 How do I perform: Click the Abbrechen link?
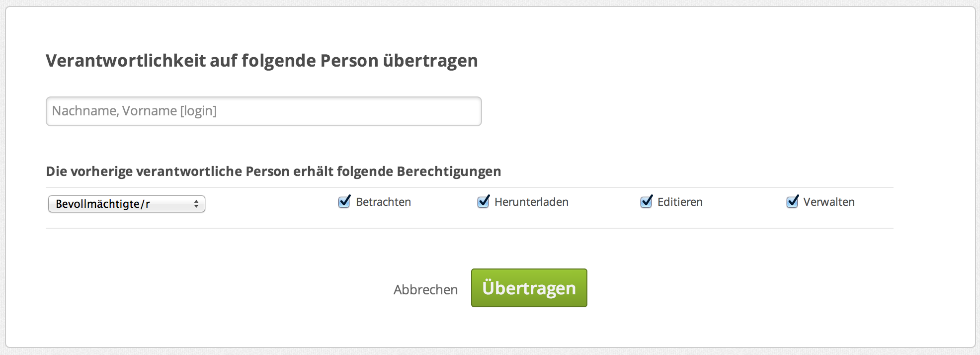coord(425,289)
